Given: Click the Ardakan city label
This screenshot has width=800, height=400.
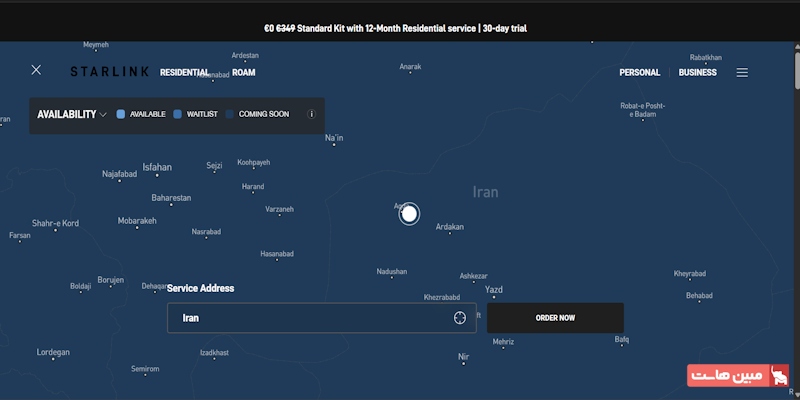Looking at the screenshot, I should pyautogui.click(x=449, y=227).
